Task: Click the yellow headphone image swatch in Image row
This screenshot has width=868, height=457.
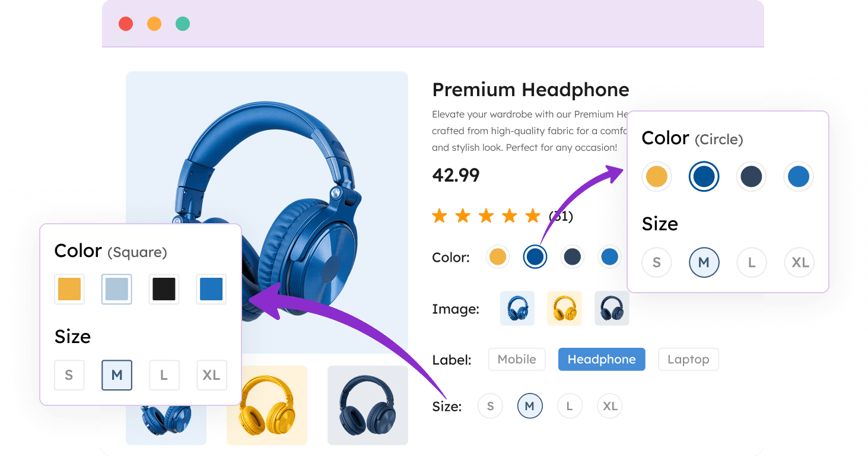Action: (x=564, y=309)
